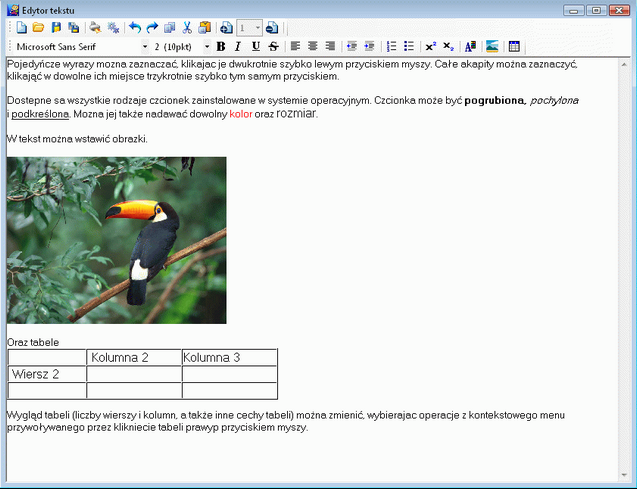
Task: Insert a table
Action: [x=514, y=47]
